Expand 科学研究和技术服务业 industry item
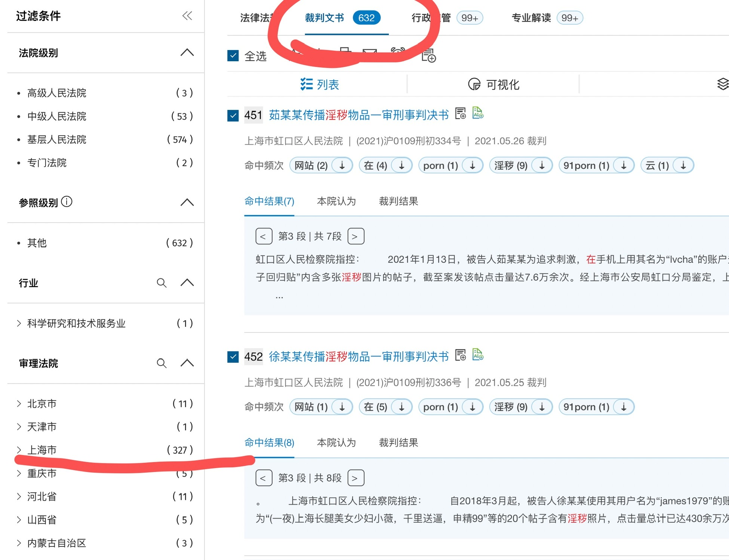Screen dimensions: 729x560 19,323
